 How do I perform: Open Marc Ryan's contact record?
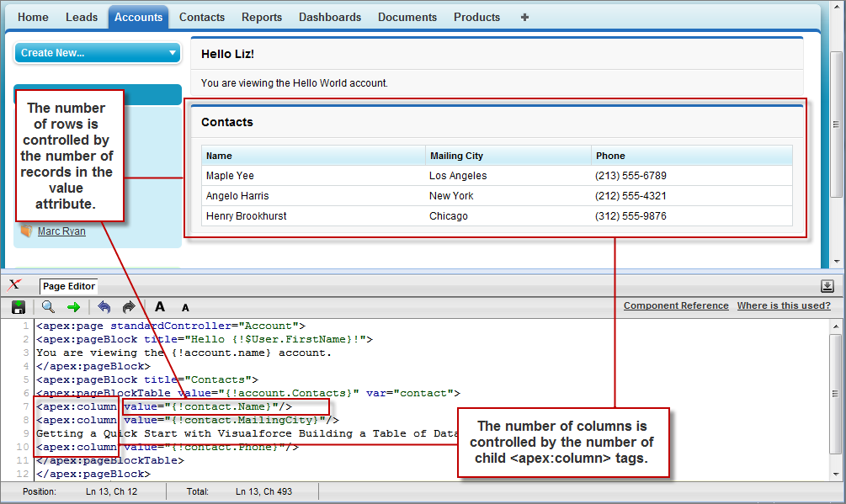point(61,231)
